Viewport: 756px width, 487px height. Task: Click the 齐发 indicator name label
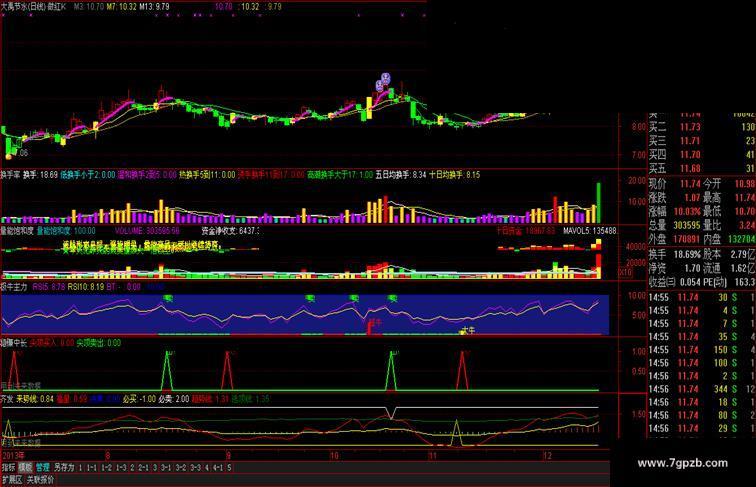pos(7,399)
